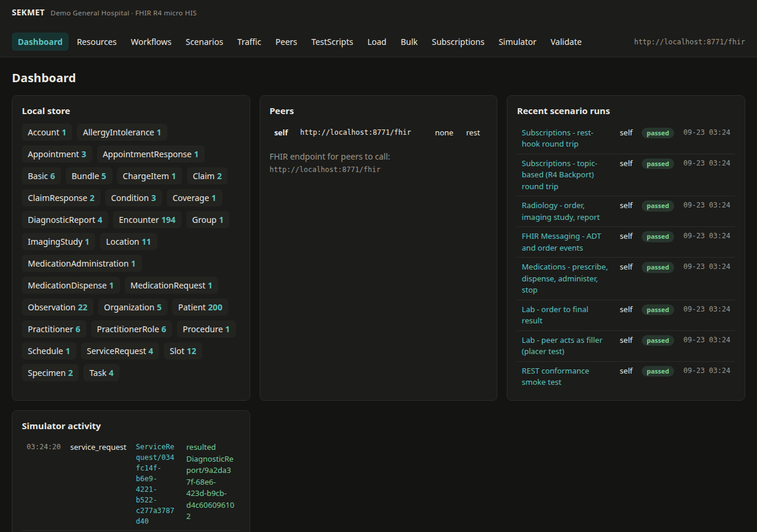The height and width of the screenshot is (532, 757).
Task: Open the Resources tab
Action: coord(96,42)
